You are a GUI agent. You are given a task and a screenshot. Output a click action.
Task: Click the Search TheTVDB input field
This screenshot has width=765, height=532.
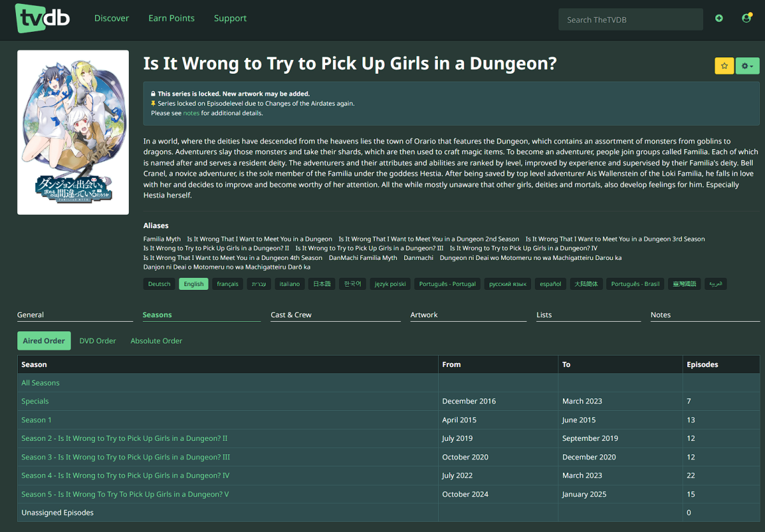click(x=630, y=19)
